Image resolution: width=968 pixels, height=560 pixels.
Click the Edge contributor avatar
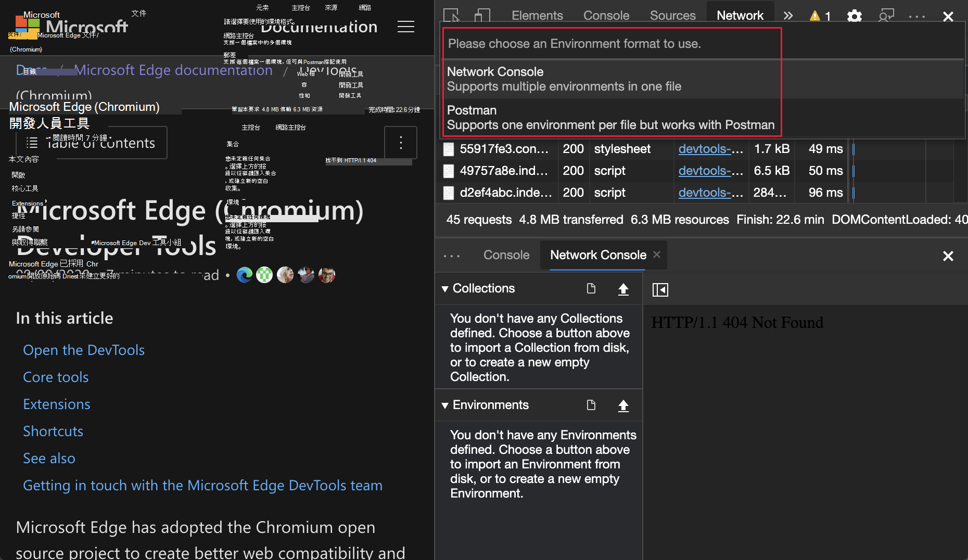point(245,275)
